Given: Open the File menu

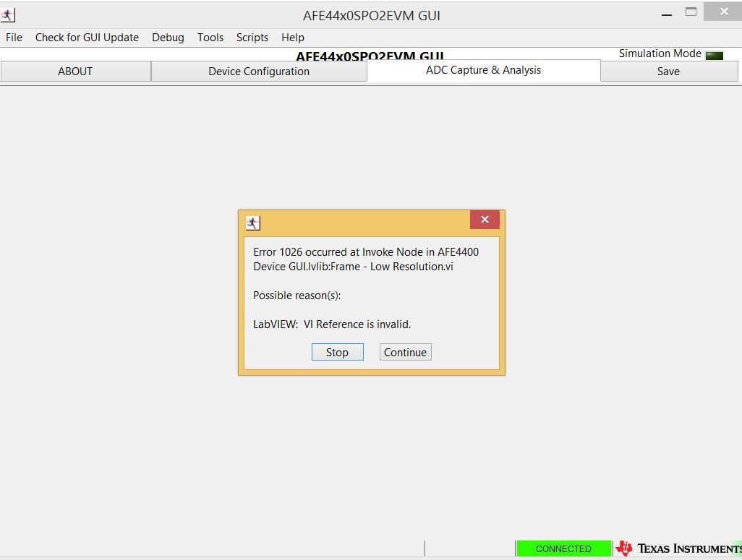Looking at the screenshot, I should pyautogui.click(x=14, y=38).
